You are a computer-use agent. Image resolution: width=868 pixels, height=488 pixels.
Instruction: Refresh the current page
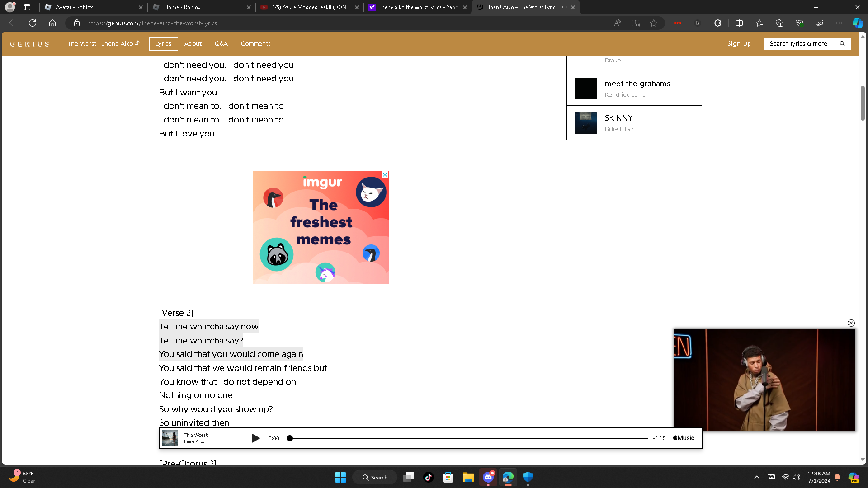(33, 23)
